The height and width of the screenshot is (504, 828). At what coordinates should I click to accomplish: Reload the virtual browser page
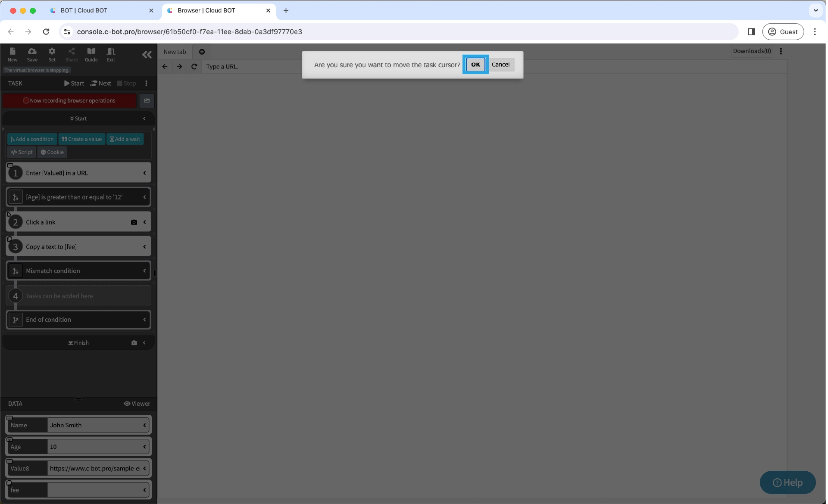194,66
